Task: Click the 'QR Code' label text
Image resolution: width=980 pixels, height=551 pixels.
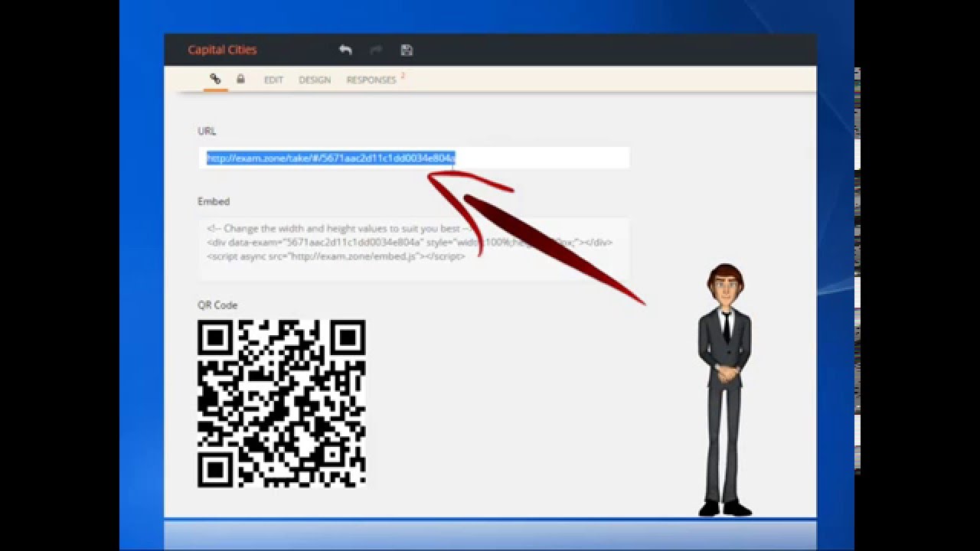Action: 217,305
